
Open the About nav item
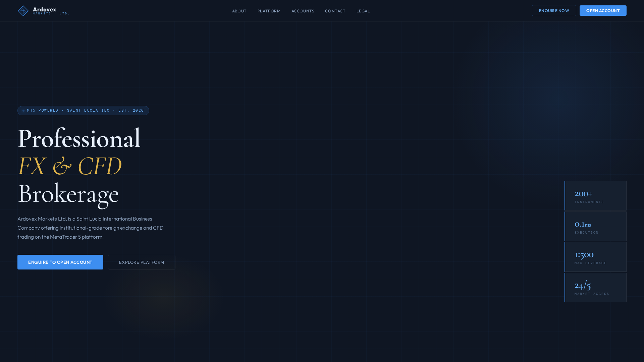(239, 11)
